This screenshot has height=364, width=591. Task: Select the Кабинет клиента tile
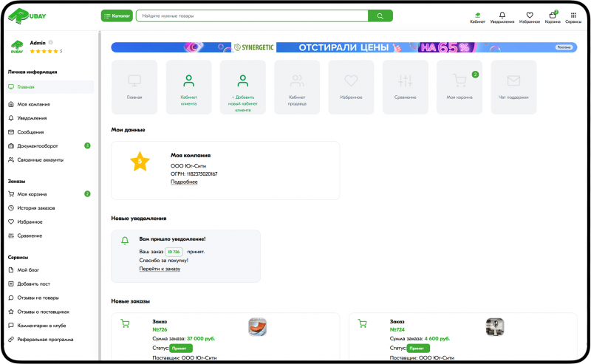pos(189,87)
